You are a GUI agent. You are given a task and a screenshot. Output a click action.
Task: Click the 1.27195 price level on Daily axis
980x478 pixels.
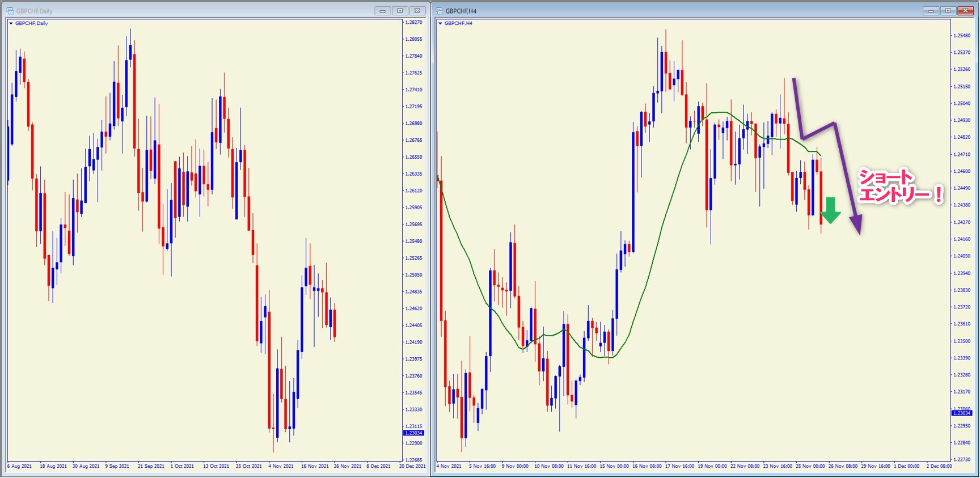pyautogui.click(x=414, y=106)
